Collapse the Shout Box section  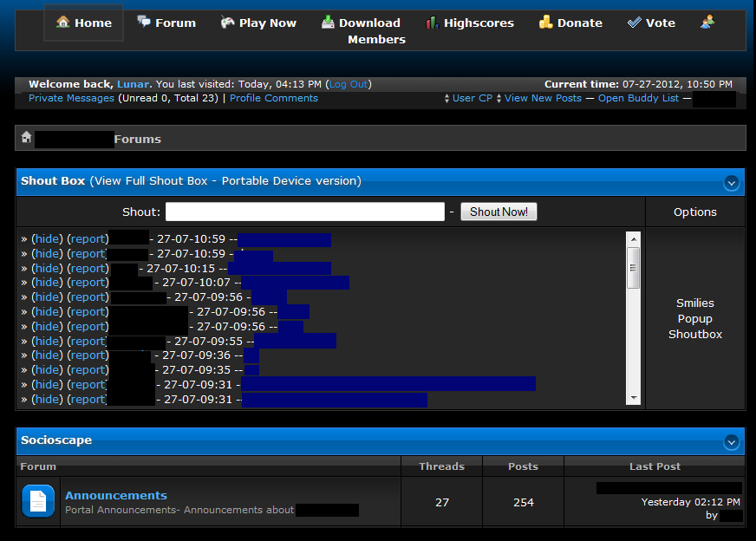point(731,182)
